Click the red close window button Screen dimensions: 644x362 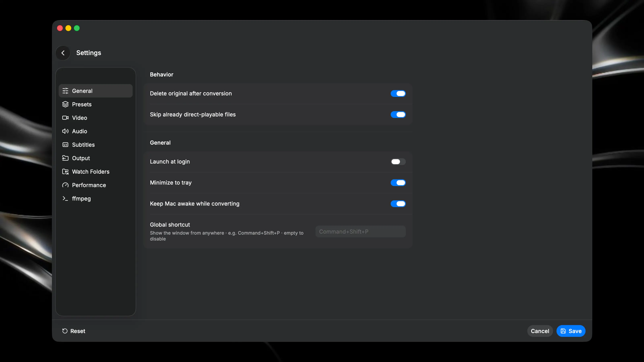pos(60,28)
